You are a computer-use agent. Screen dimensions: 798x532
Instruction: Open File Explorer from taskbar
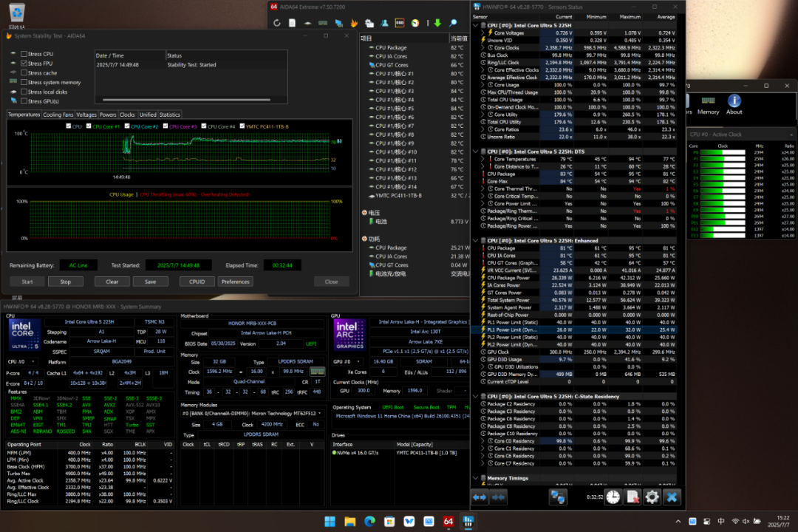point(349,522)
